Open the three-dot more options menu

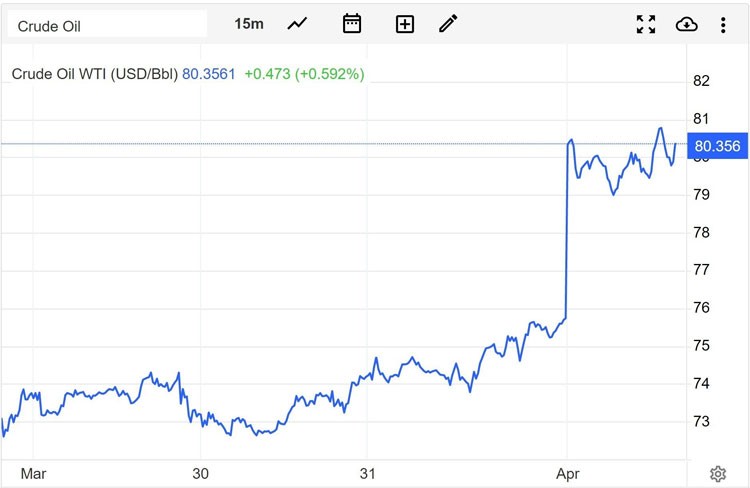pos(723,24)
